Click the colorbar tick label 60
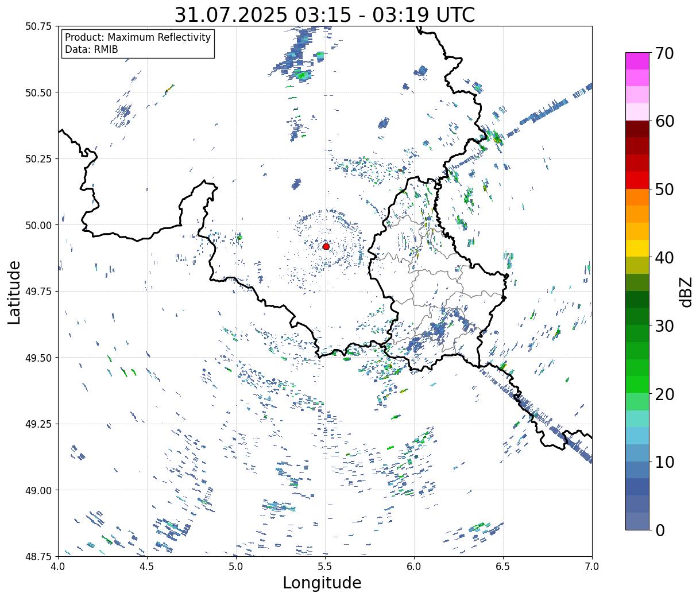Image resolution: width=700 pixels, height=597 pixels. 664,121
